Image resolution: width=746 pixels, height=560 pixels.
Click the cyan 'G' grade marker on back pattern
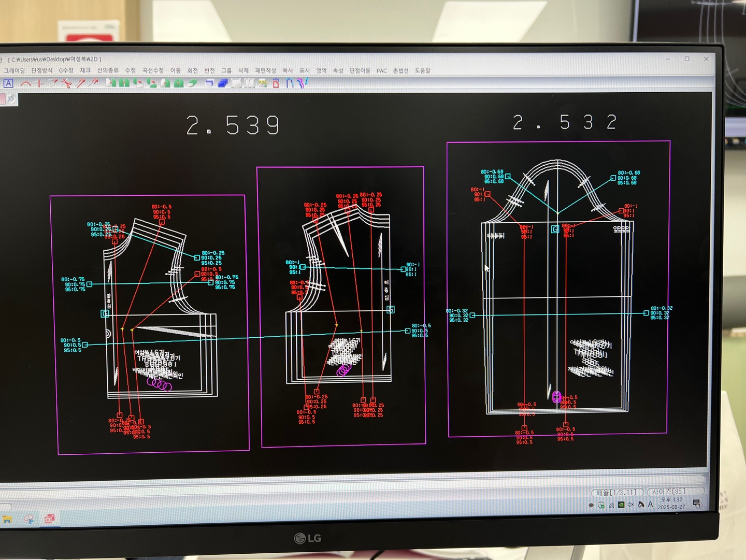[x=554, y=229]
